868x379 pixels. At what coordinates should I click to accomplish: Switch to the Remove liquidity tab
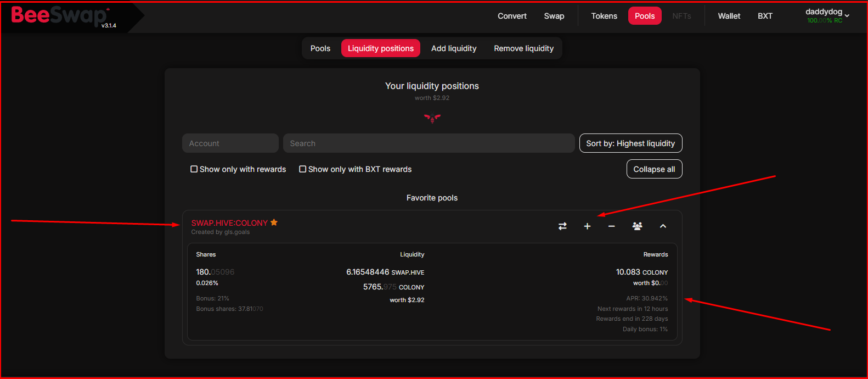tap(524, 48)
